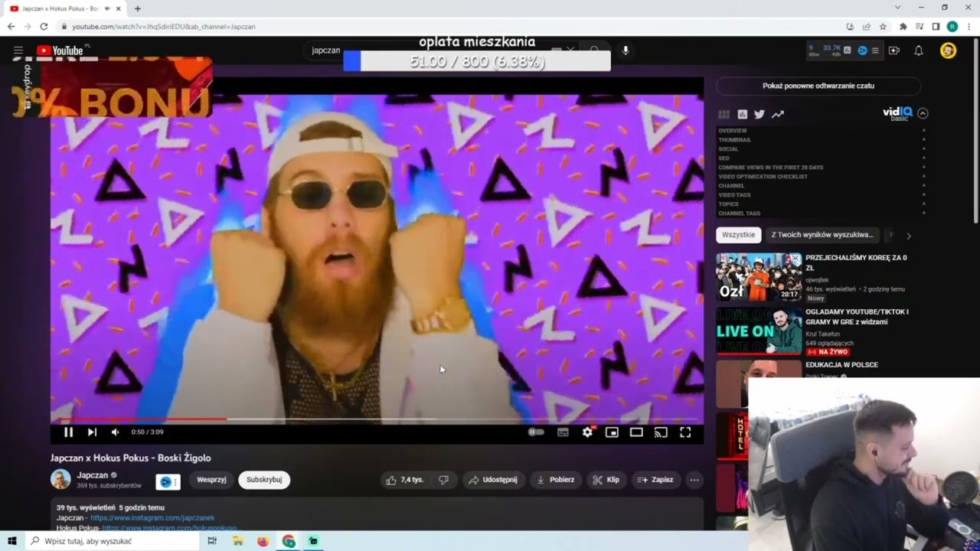Click the Windows taskbar search field
980x551 pixels.
tap(112, 541)
